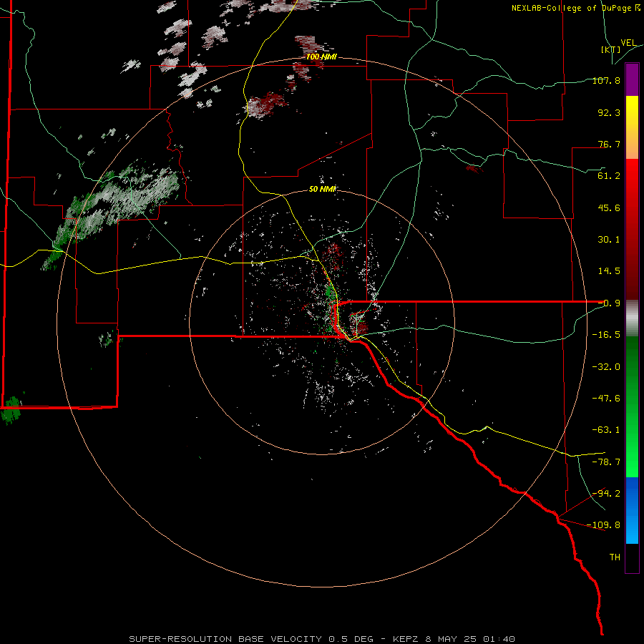Click the 76.7 velocity scale value

(x=609, y=144)
